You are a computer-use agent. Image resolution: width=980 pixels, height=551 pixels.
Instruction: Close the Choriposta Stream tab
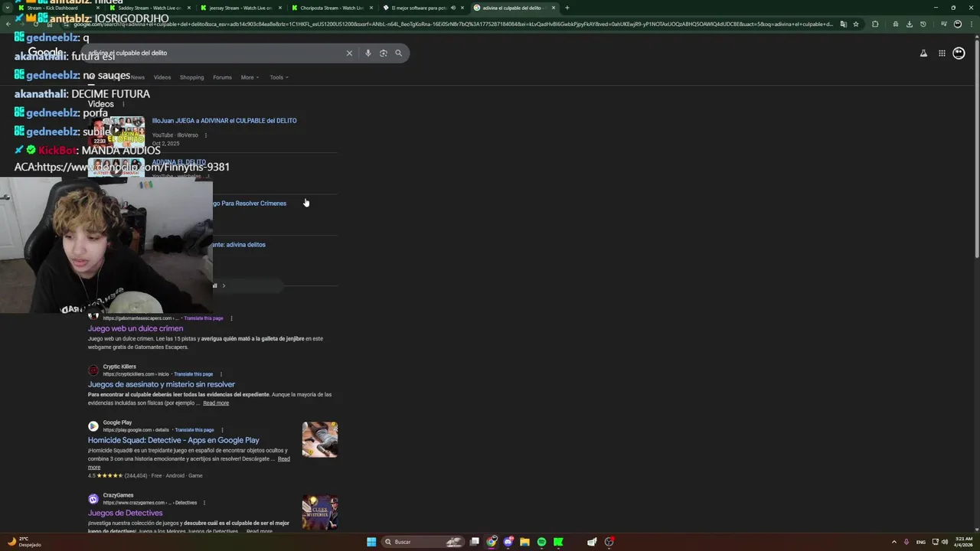click(371, 8)
